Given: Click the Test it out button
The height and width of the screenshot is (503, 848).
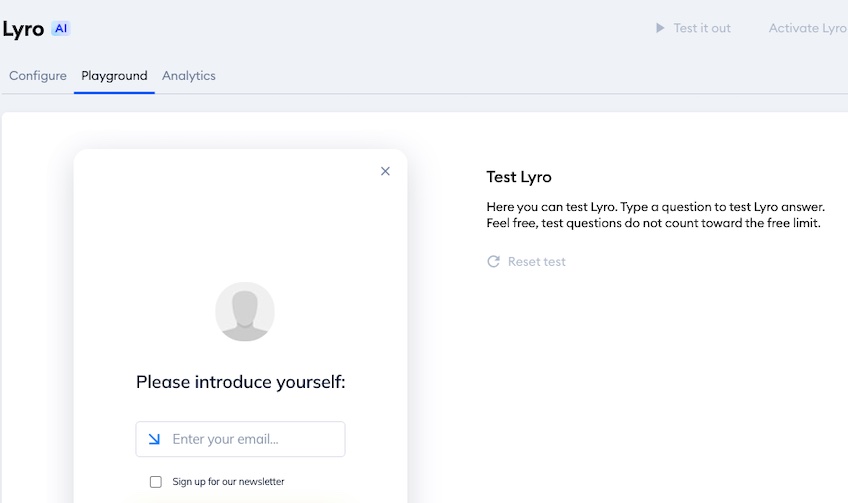Looking at the screenshot, I should tap(693, 28).
